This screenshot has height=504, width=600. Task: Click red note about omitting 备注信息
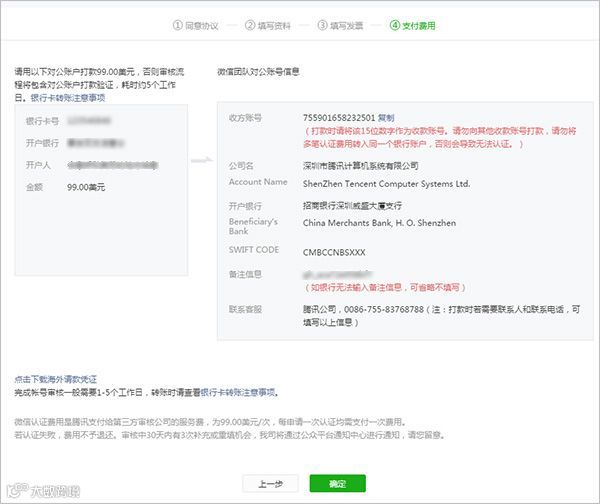pos(384,287)
